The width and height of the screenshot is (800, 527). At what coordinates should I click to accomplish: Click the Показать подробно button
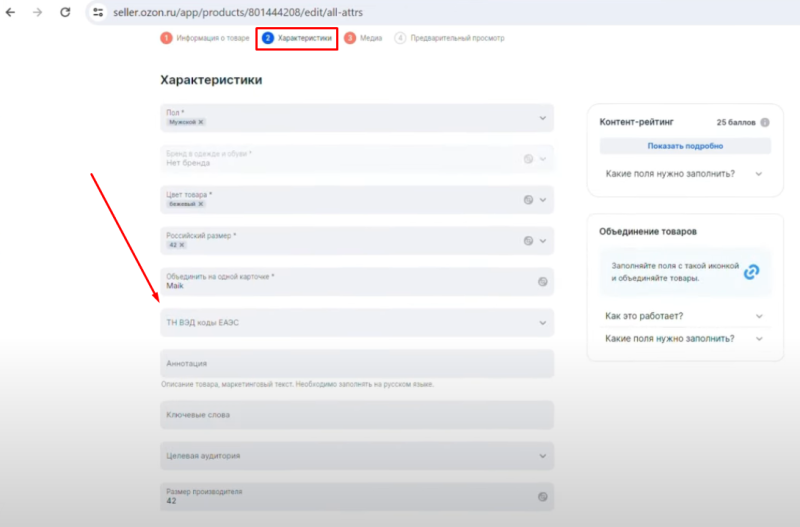(685, 146)
